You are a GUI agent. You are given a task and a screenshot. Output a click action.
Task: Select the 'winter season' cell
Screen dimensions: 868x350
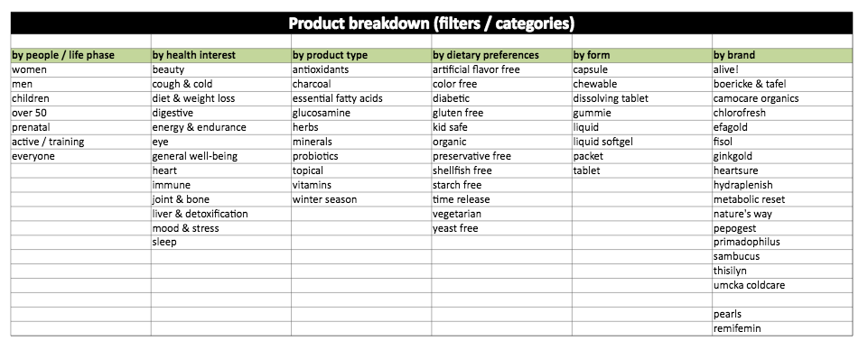click(x=361, y=199)
